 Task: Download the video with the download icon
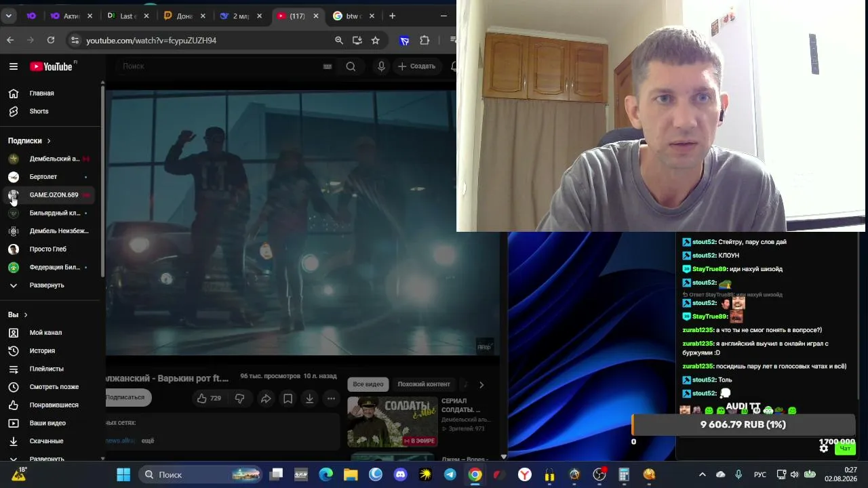coord(309,399)
